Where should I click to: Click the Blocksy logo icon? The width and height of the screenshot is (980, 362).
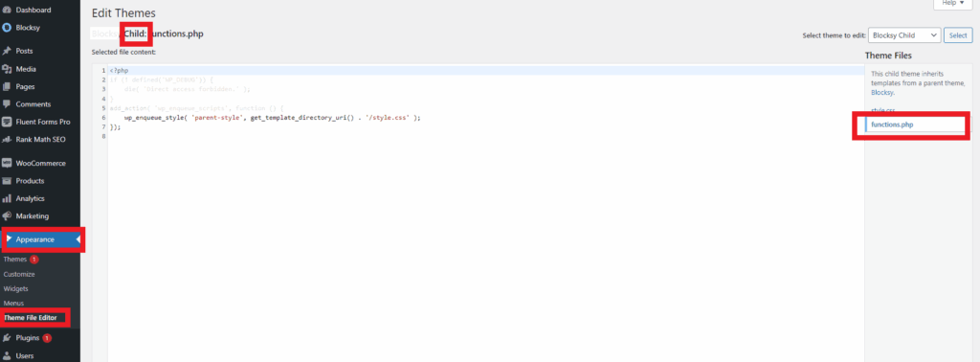tap(7, 28)
